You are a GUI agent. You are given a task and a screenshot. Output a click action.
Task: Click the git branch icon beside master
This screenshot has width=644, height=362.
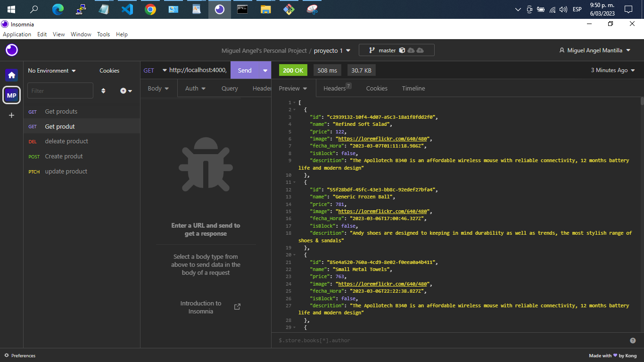tap(372, 50)
